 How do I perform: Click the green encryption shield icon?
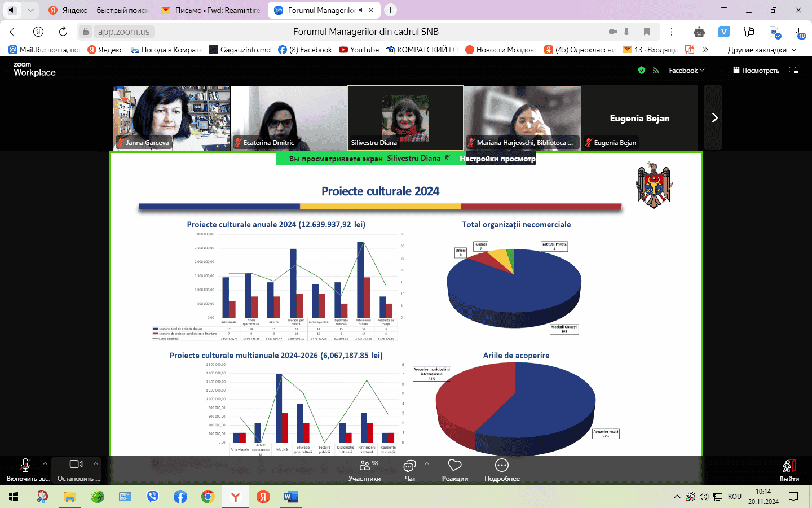(641, 71)
